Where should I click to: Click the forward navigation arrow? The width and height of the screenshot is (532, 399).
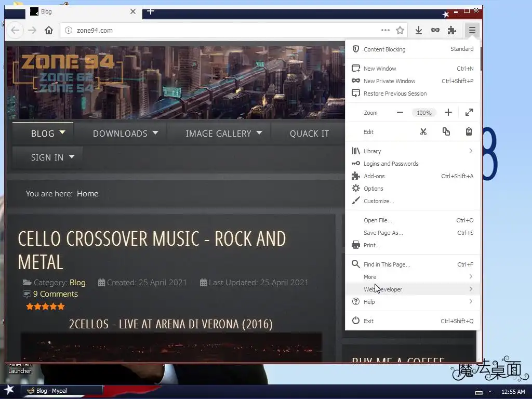pos(32,30)
